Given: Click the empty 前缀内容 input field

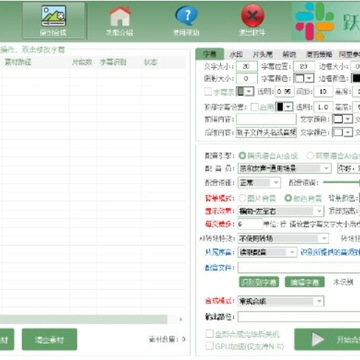Looking at the screenshot, I should pos(266,119).
